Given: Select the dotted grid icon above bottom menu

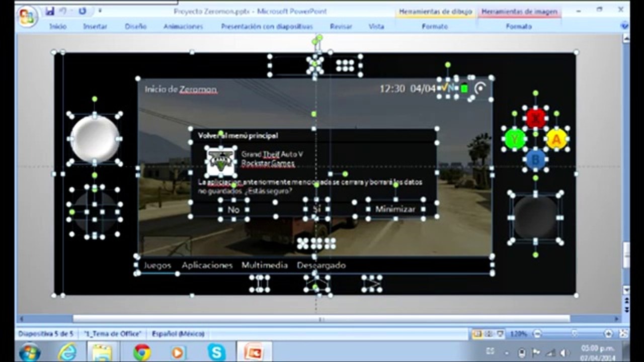Looking at the screenshot, I should [316, 243].
